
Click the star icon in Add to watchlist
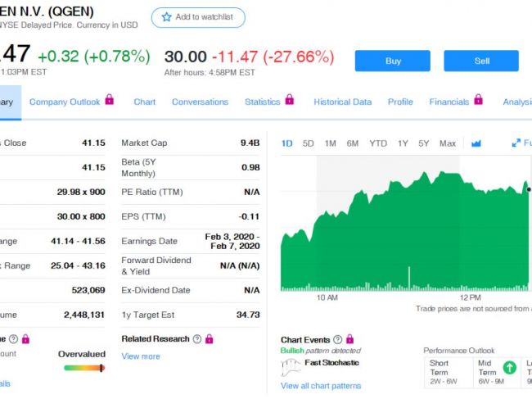(166, 17)
